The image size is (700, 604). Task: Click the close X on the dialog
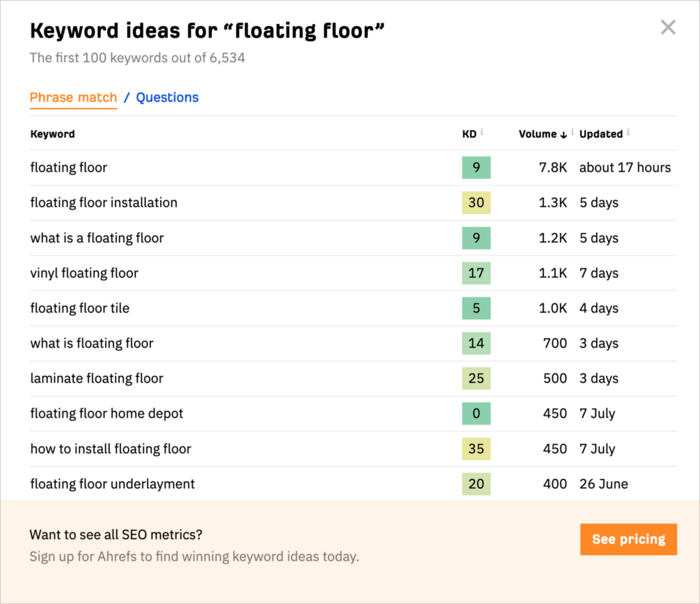click(668, 27)
